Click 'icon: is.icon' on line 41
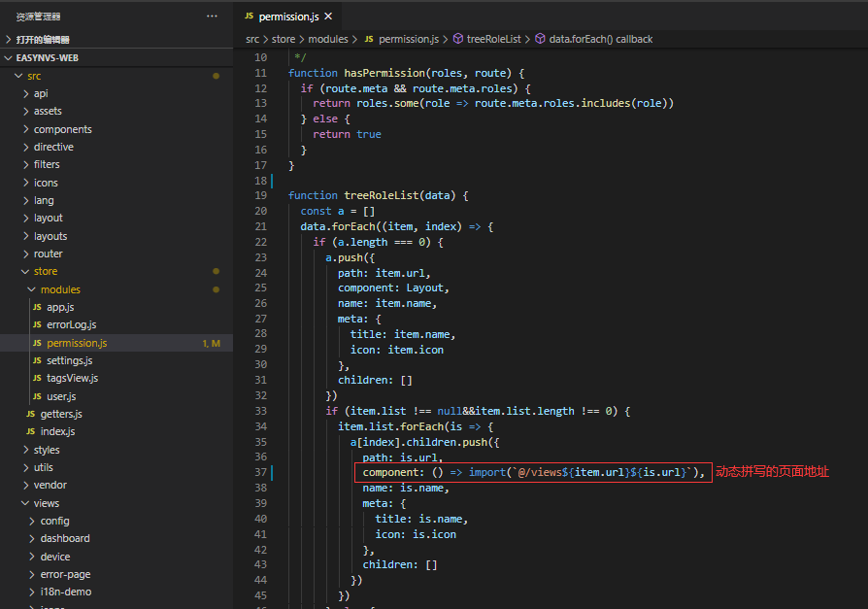 point(416,534)
